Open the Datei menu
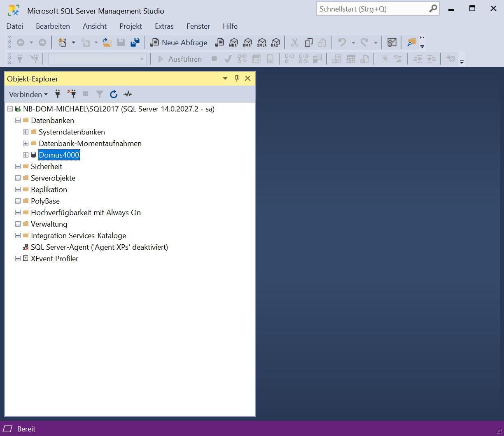 tap(15, 26)
